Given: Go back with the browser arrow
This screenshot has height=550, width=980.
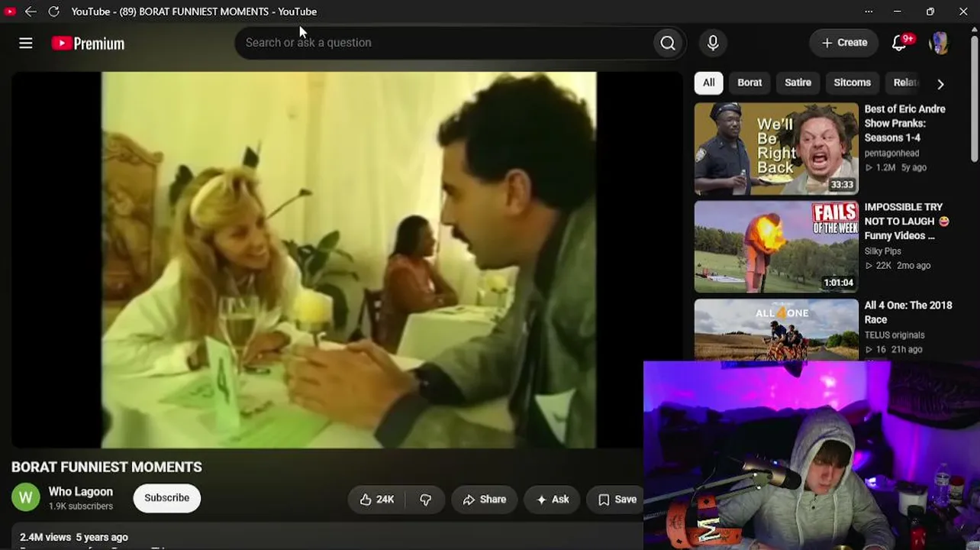Looking at the screenshot, I should [x=31, y=11].
